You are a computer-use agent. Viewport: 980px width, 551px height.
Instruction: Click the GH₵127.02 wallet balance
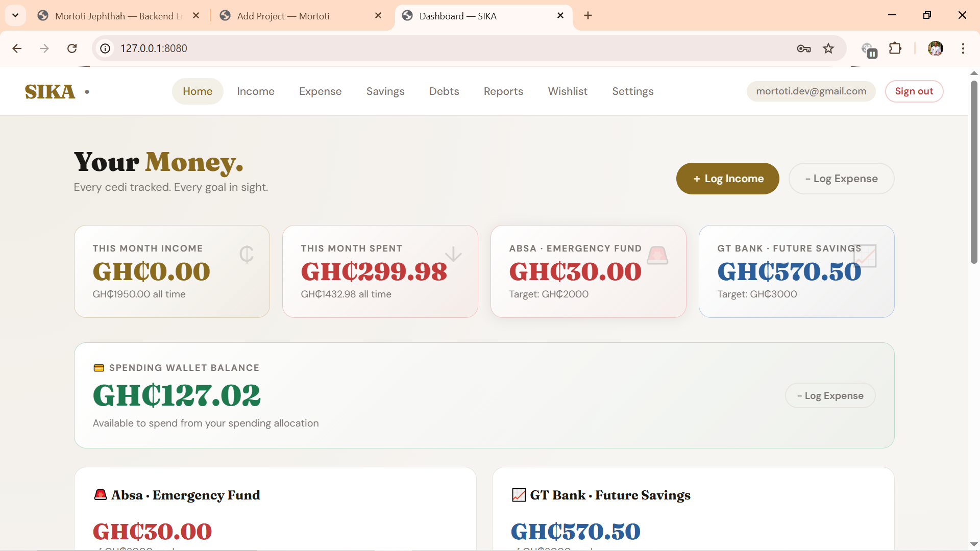pyautogui.click(x=177, y=395)
